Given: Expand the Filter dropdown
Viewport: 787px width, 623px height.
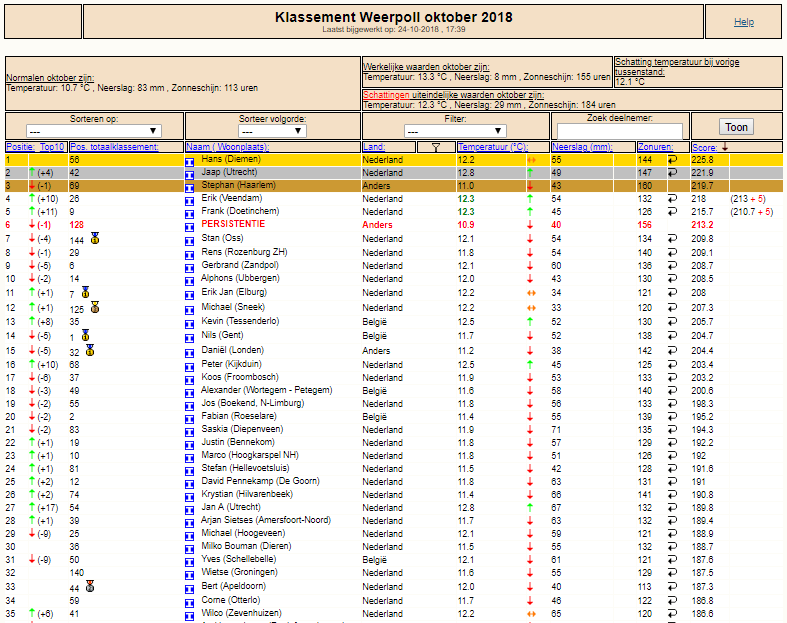Looking at the screenshot, I should (455, 131).
